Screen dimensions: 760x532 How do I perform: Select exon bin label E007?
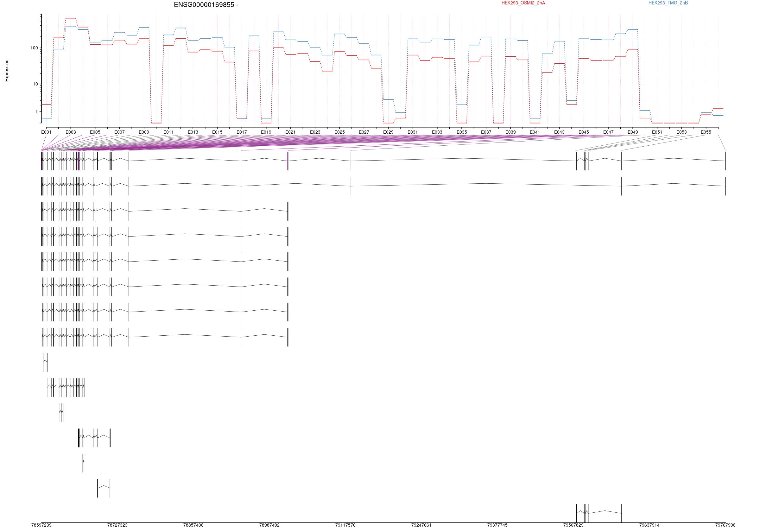[x=119, y=132]
